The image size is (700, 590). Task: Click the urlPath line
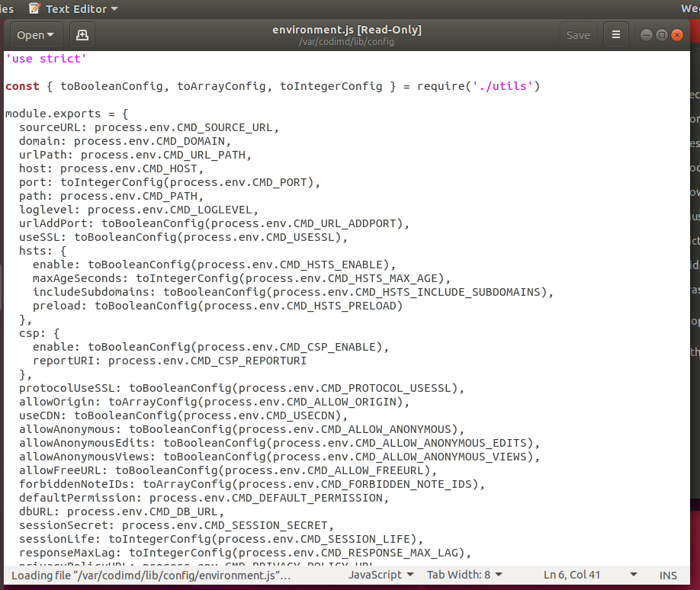135,155
